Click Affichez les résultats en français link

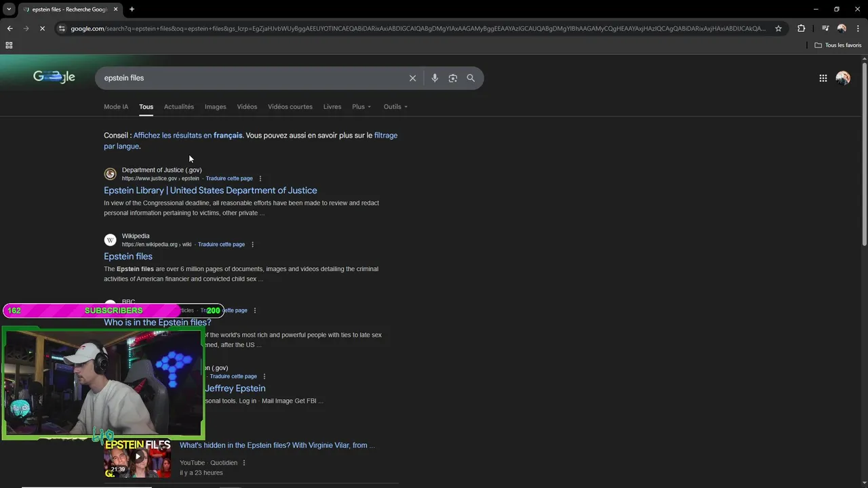[x=188, y=136]
